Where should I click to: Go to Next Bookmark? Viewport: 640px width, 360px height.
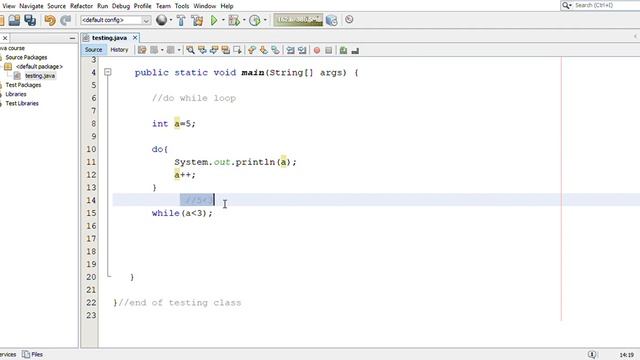coord(264,50)
